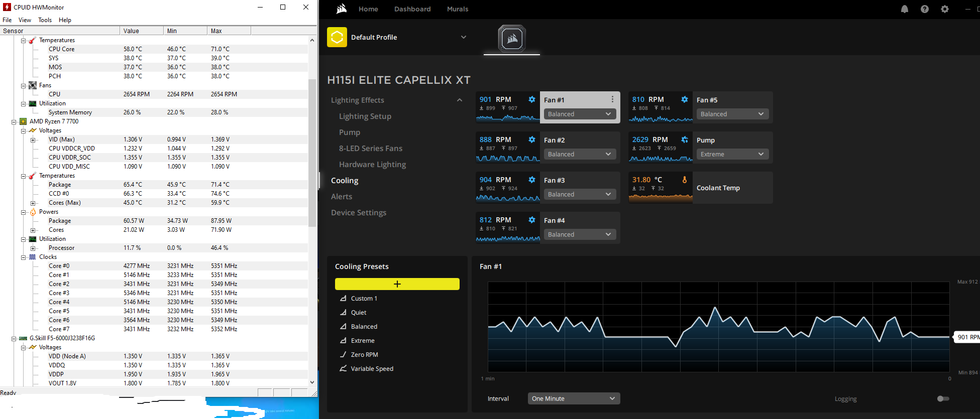
Task: Open the Interval One Minute dropdown
Action: (574, 398)
